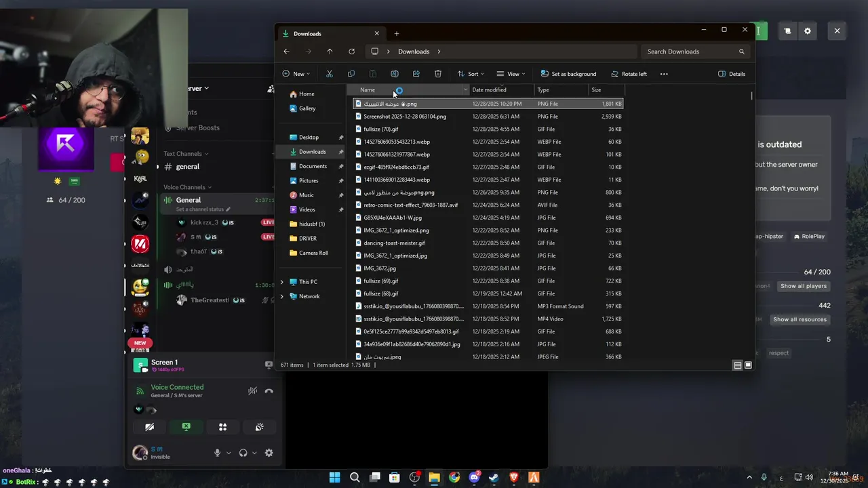Viewport: 868px width, 488px height.
Task: Click Show all players button
Action: pyautogui.click(x=804, y=286)
